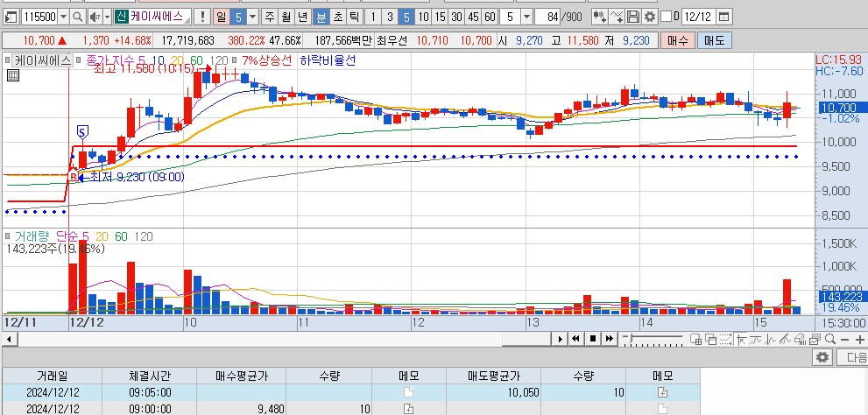Screen dimensions: 868x415
Task: Open the grid table icon under legend
Action: 13,76
